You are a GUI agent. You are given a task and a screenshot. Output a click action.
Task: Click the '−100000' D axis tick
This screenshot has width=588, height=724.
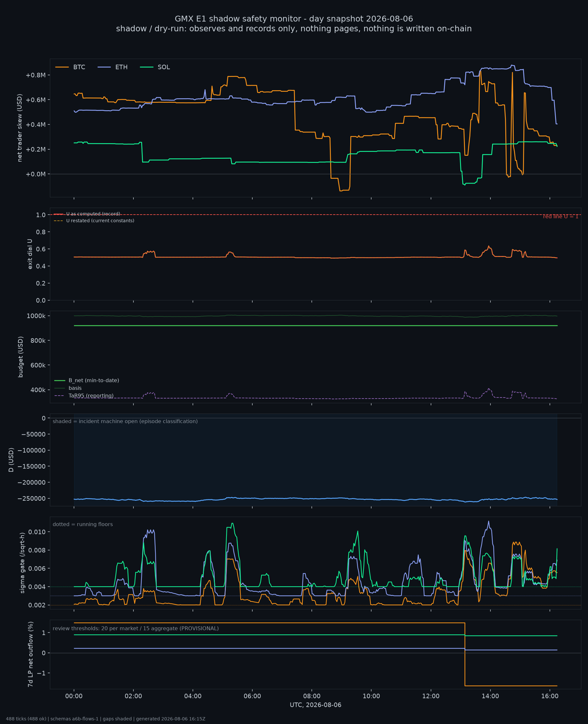(32, 450)
